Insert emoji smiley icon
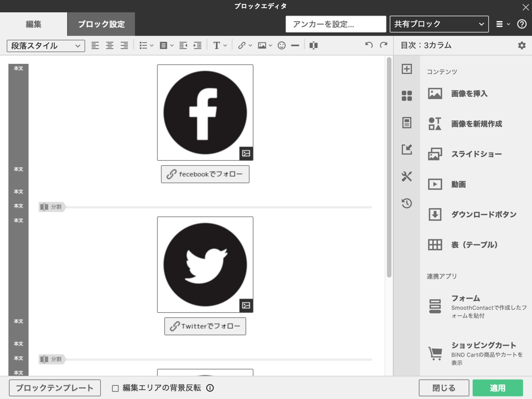 (x=282, y=45)
